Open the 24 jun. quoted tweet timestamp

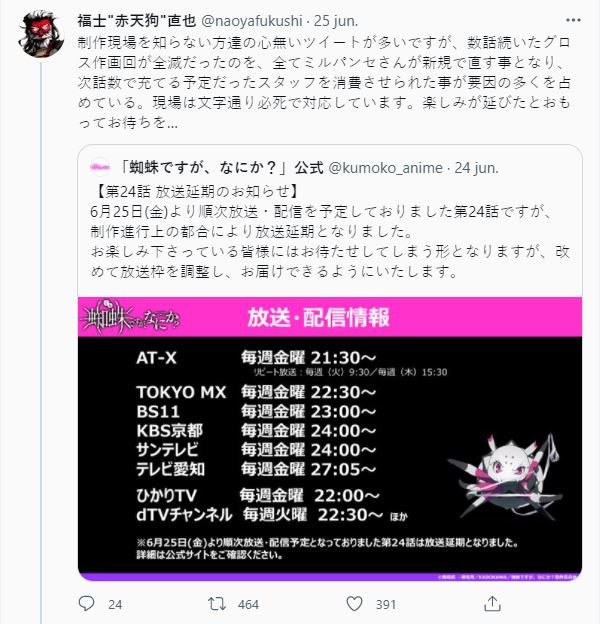point(476,168)
